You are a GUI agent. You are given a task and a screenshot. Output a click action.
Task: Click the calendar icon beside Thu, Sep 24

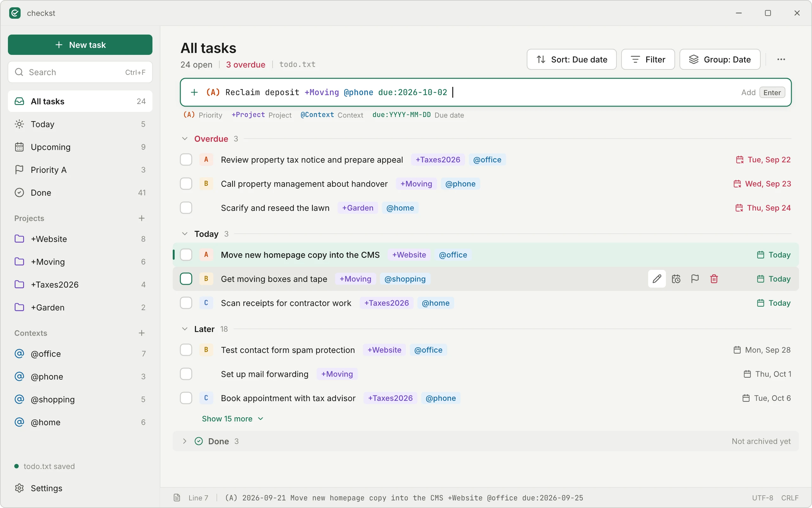739,208
